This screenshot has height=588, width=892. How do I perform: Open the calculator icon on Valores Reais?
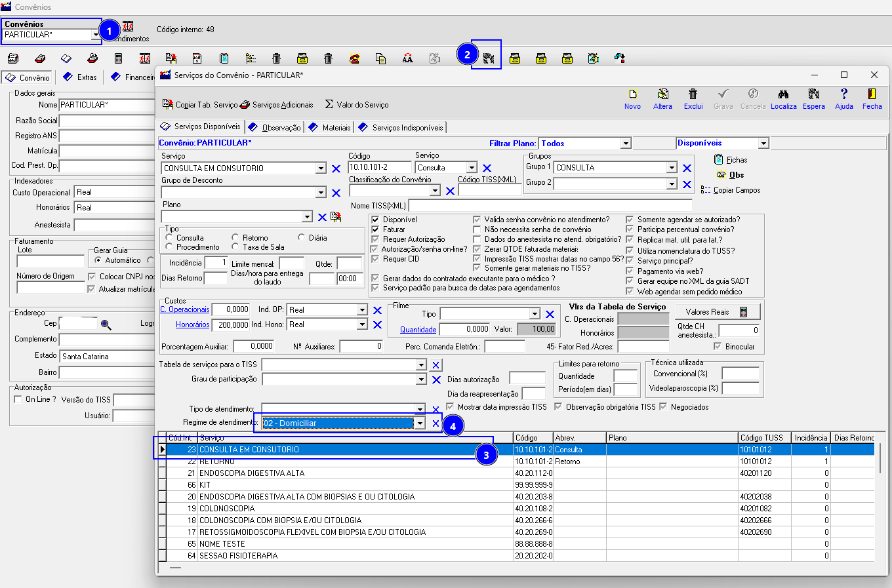coord(744,312)
